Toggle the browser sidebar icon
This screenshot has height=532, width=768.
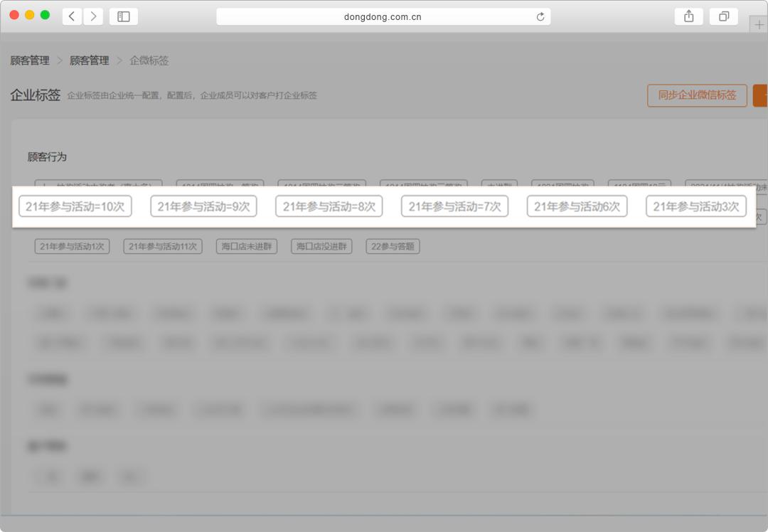tap(124, 16)
